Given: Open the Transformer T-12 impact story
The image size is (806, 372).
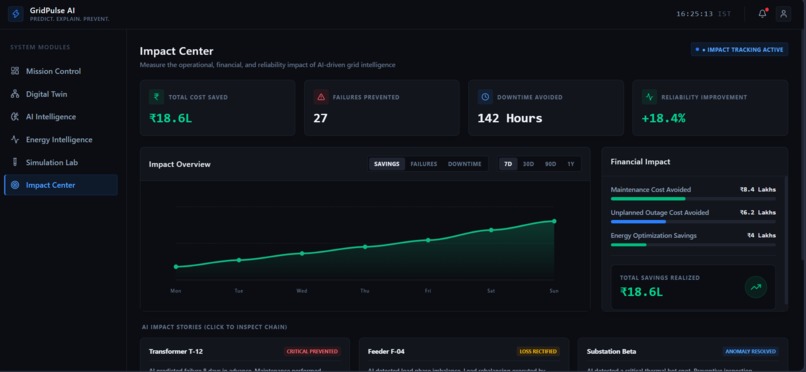Looking at the screenshot, I should coord(245,355).
